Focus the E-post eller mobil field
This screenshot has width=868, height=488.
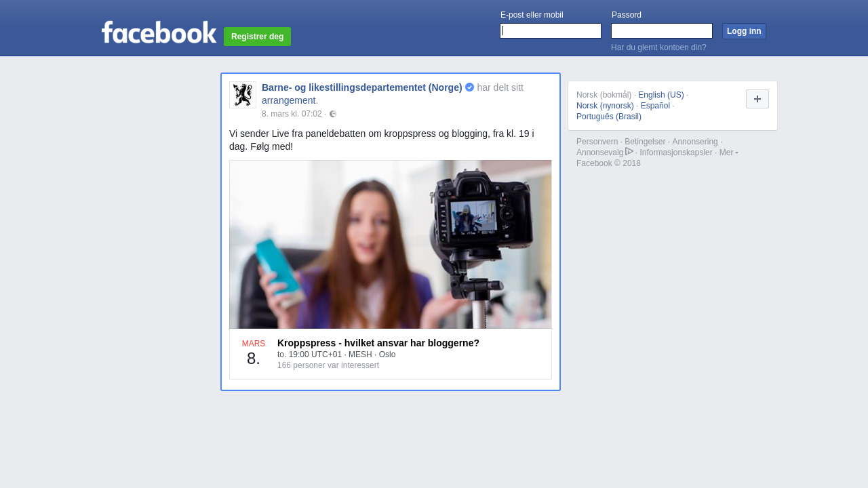[x=551, y=31]
